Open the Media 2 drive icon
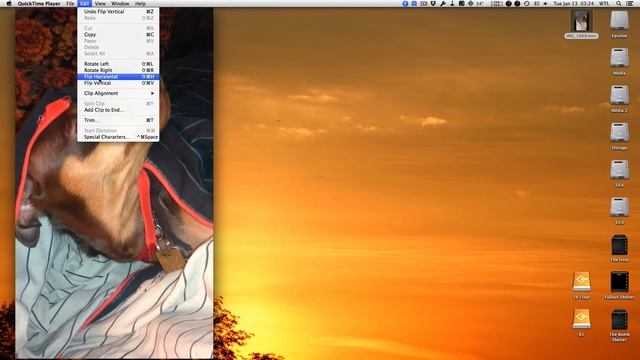Screen dimensions: 640x360 click(x=619, y=96)
